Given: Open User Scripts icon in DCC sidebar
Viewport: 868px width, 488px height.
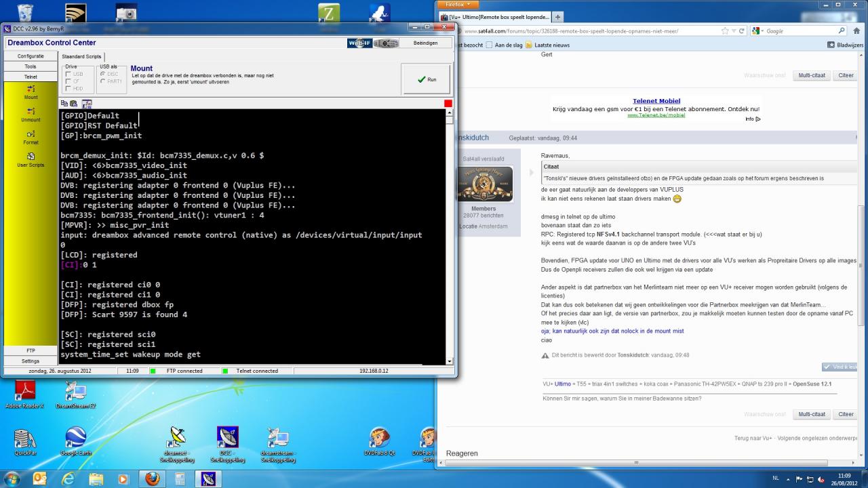Looking at the screenshot, I should 31,157.
